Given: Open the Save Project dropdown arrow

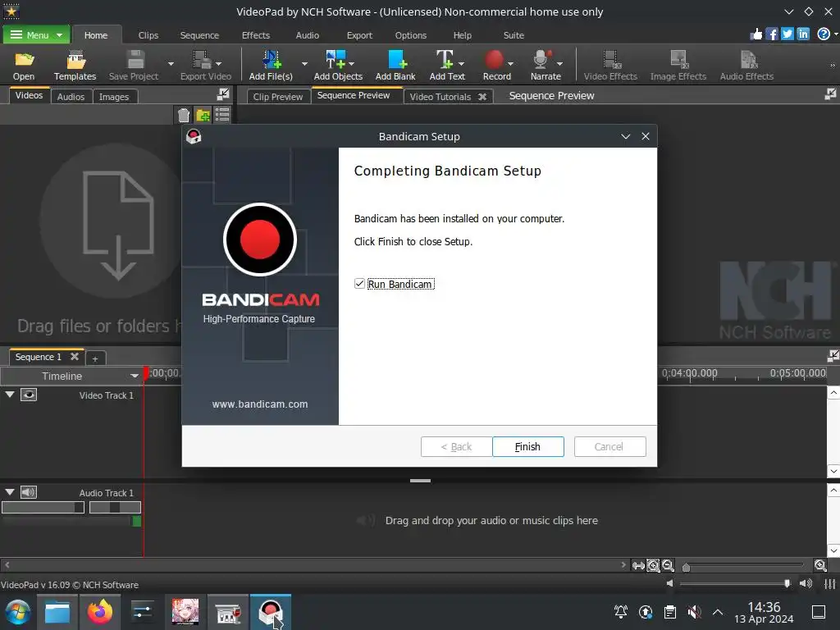Looking at the screenshot, I should pyautogui.click(x=171, y=64).
